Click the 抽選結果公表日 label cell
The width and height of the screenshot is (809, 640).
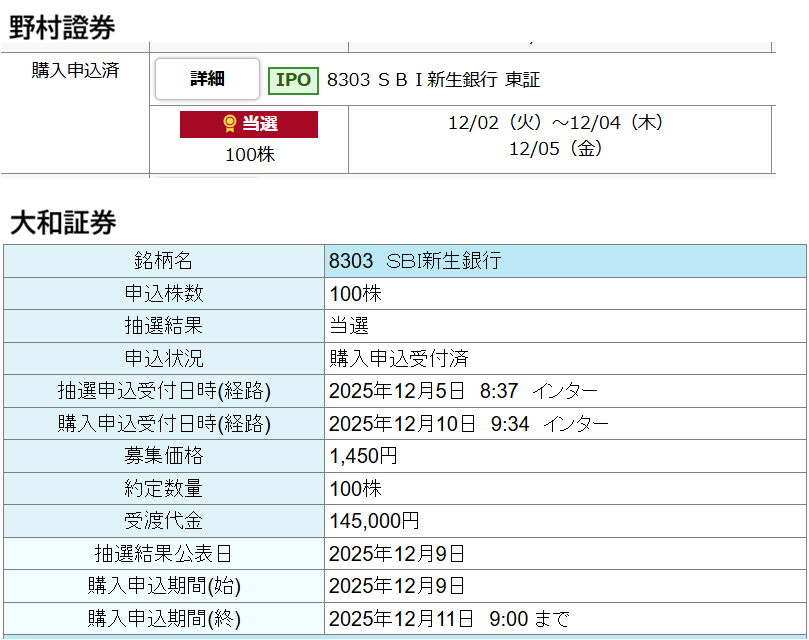pos(164,554)
